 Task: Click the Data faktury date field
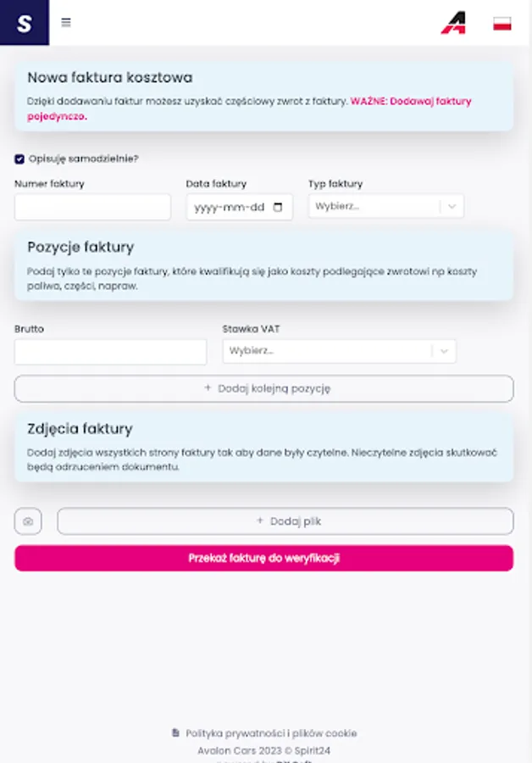click(229, 208)
